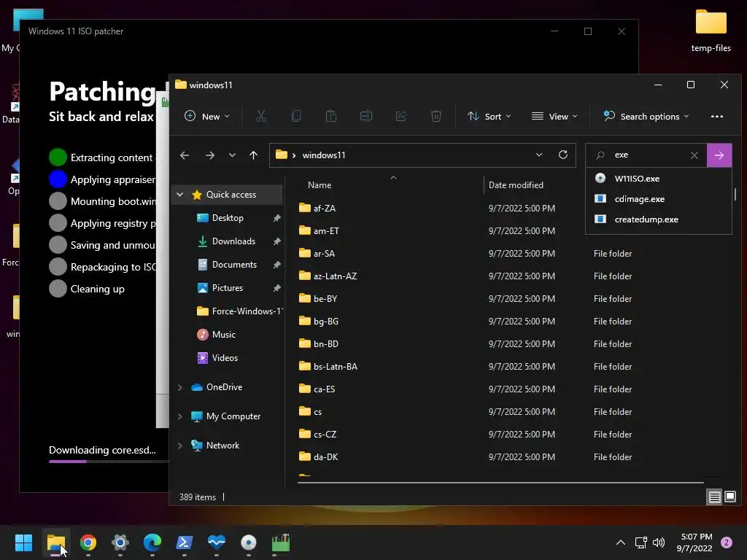This screenshot has height=560, width=747.
Task: Clear the search box text
Action: (x=694, y=155)
